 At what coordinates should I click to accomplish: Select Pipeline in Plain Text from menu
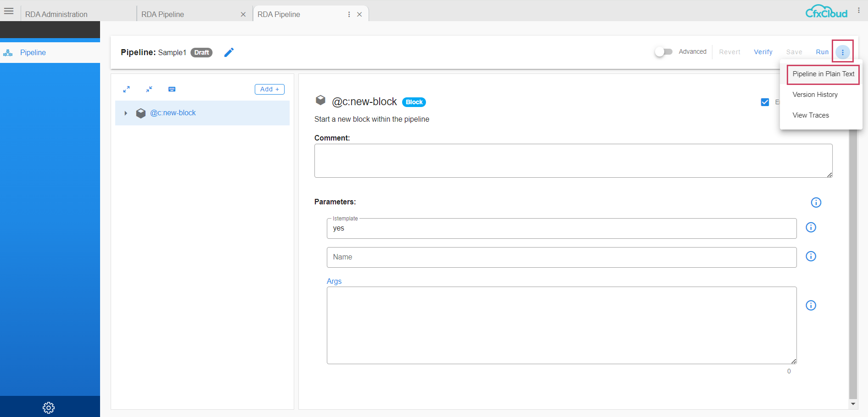coord(823,74)
